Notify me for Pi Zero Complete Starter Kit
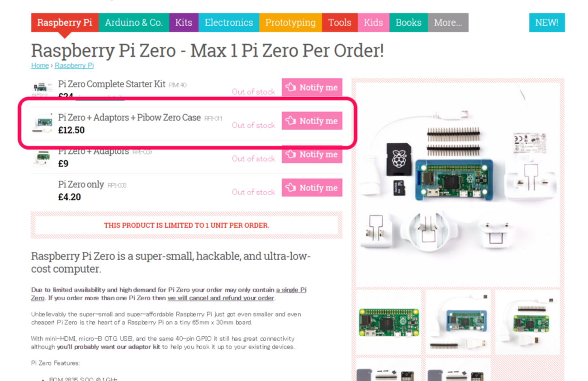 click(x=312, y=87)
